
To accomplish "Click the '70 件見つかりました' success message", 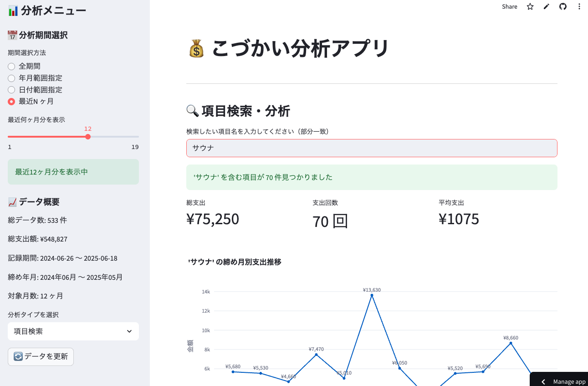I will click(372, 177).
